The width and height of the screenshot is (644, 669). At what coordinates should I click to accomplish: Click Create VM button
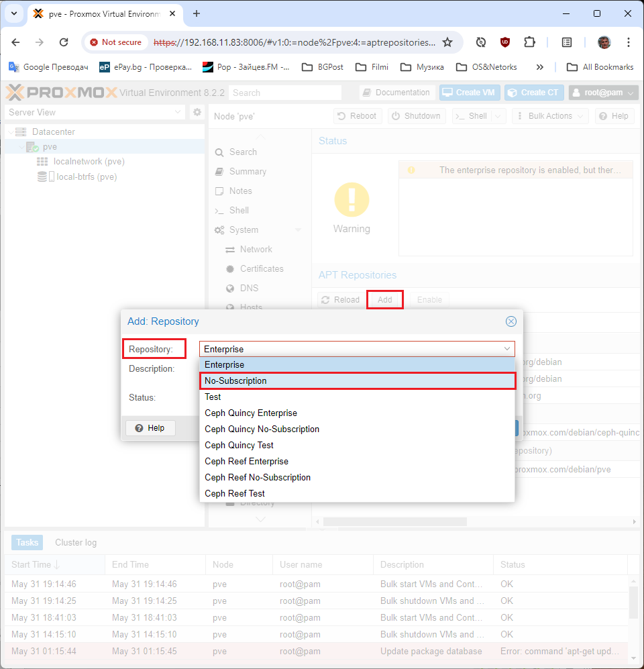click(x=470, y=93)
